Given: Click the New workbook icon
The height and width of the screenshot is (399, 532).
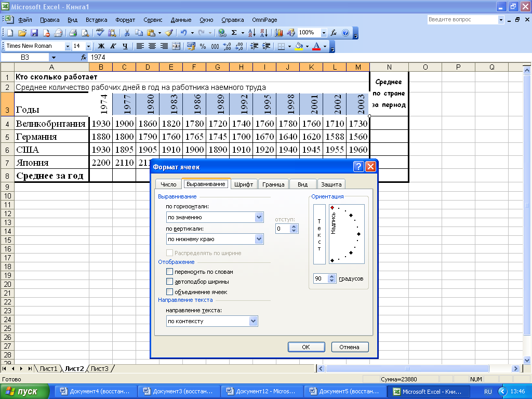Looking at the screenshot, I should [x=10, y=33].
